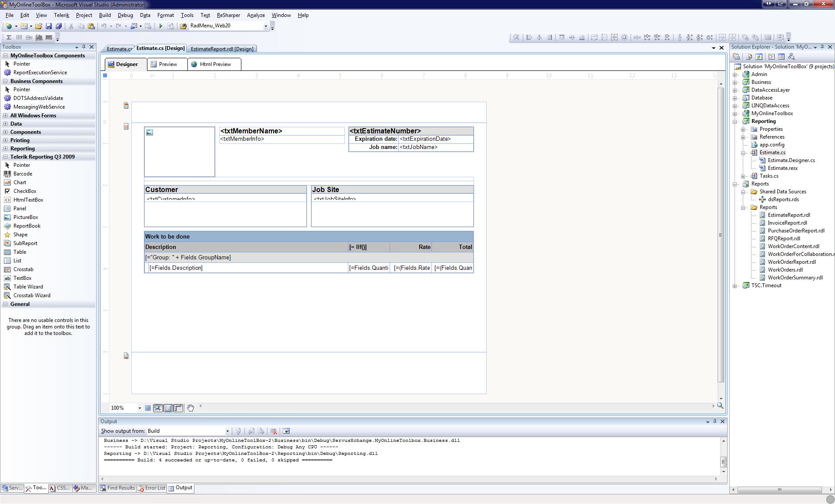Toggle the designer grid display button
The height and width of the screenshot is (504, 835).
[148, 408]
